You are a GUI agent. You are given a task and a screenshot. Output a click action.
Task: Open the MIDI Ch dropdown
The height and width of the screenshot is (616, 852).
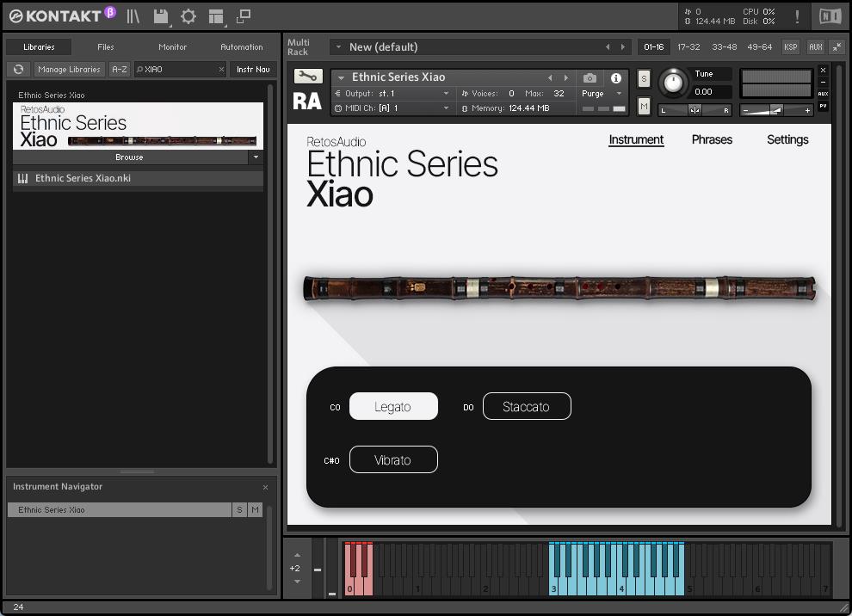click(x=393, y=108)
